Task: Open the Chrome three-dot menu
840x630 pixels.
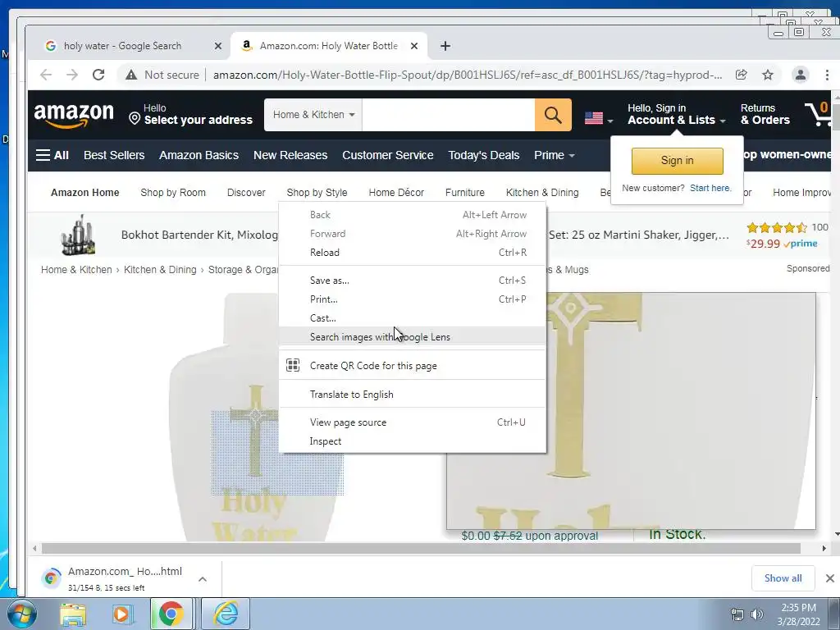Action: click(827, 75)
